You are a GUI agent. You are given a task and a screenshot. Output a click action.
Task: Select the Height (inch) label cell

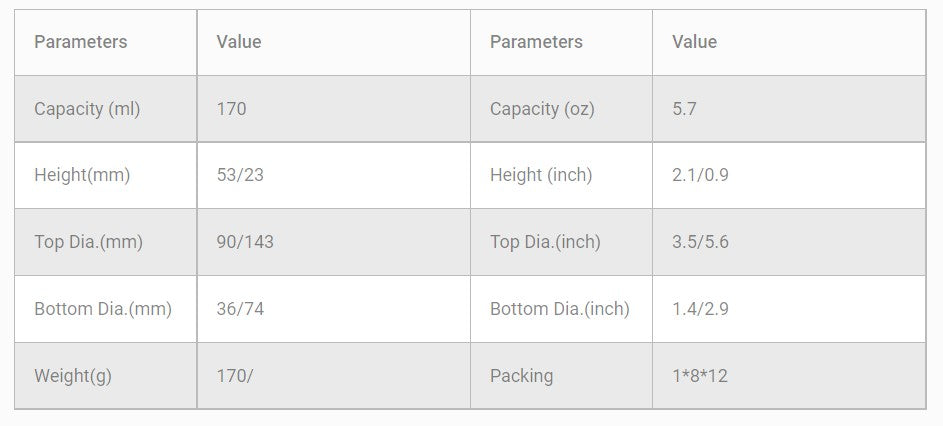(541, 175)
